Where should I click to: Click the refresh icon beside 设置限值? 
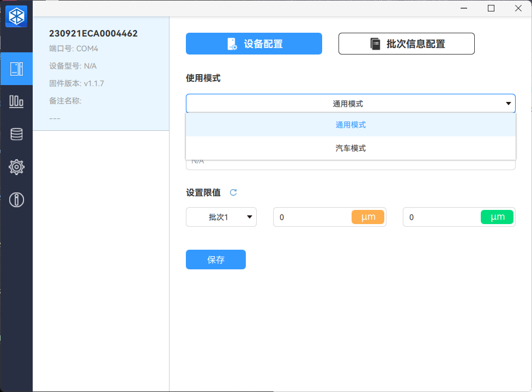233,192
